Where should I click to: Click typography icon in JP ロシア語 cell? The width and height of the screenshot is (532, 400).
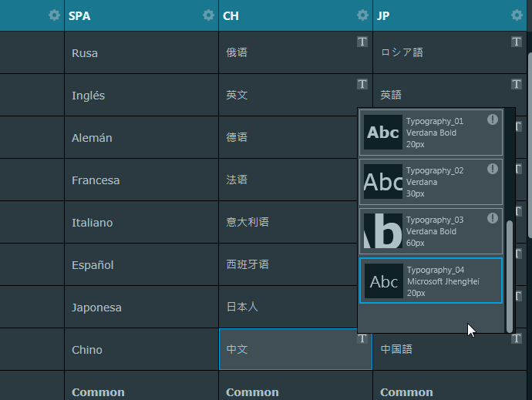coord(517,42)
